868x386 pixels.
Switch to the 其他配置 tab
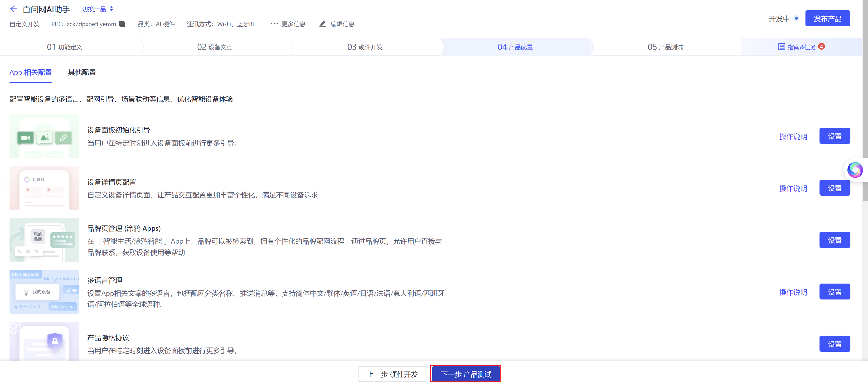tap(82, 72)
